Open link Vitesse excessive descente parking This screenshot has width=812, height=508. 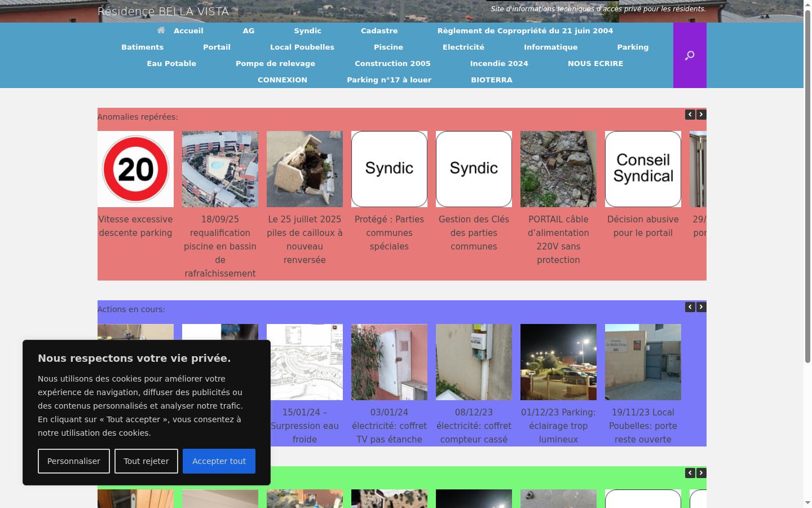[x=135, y=226]
